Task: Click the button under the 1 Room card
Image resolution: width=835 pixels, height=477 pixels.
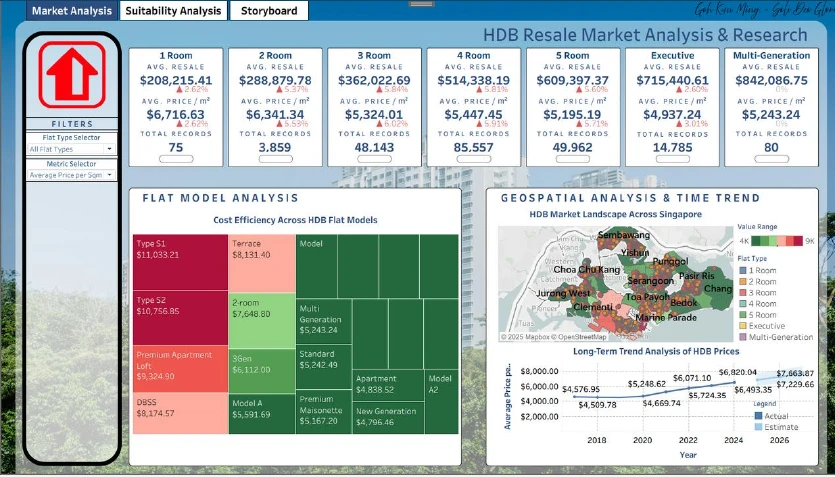Action: coord(176,159)
